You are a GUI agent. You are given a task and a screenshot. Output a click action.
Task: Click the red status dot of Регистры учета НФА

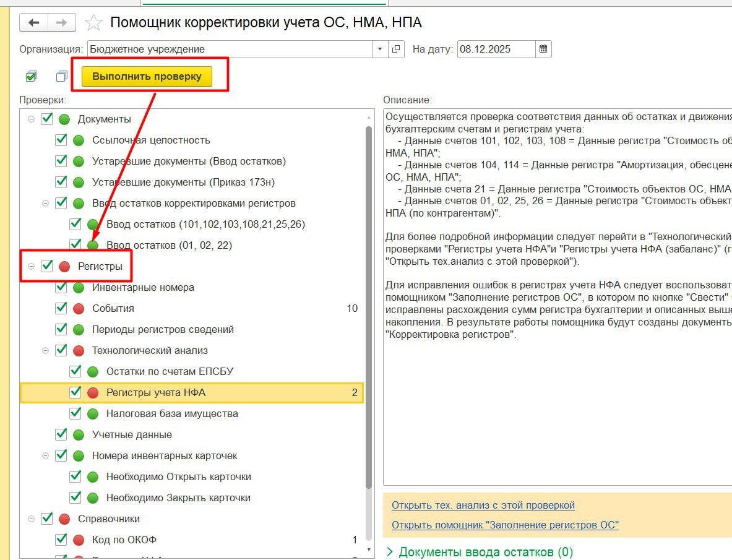point(93,392)
